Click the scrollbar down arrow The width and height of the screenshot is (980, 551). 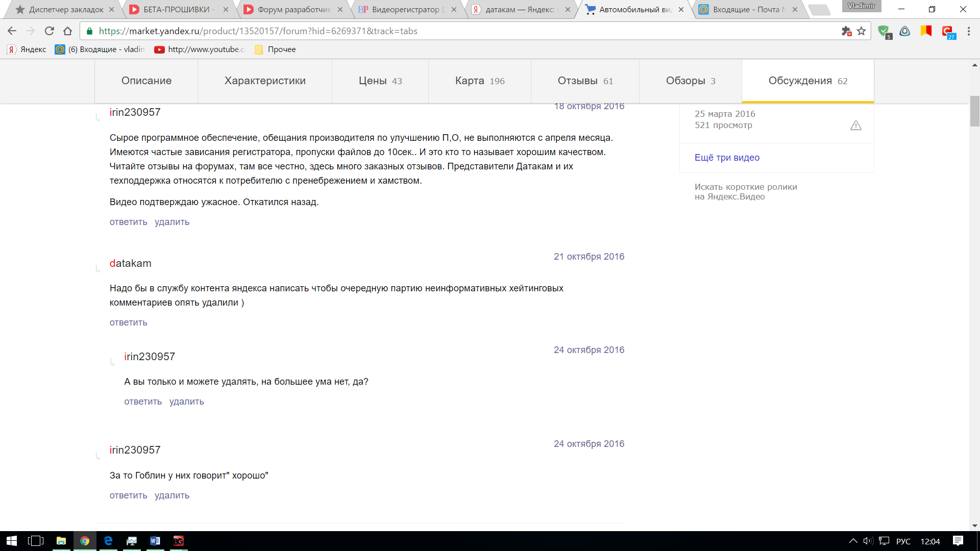pyautogui.click(x=975, y=525)
